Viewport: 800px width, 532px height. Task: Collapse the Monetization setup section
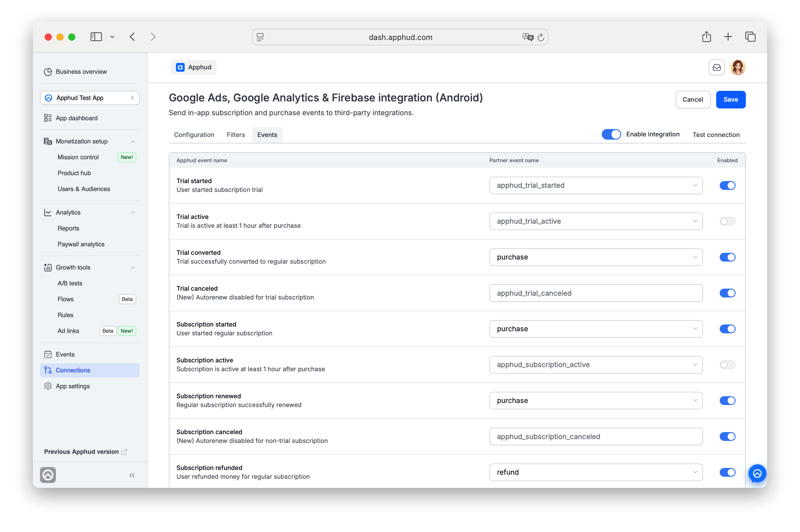click(x=133, y=141)
